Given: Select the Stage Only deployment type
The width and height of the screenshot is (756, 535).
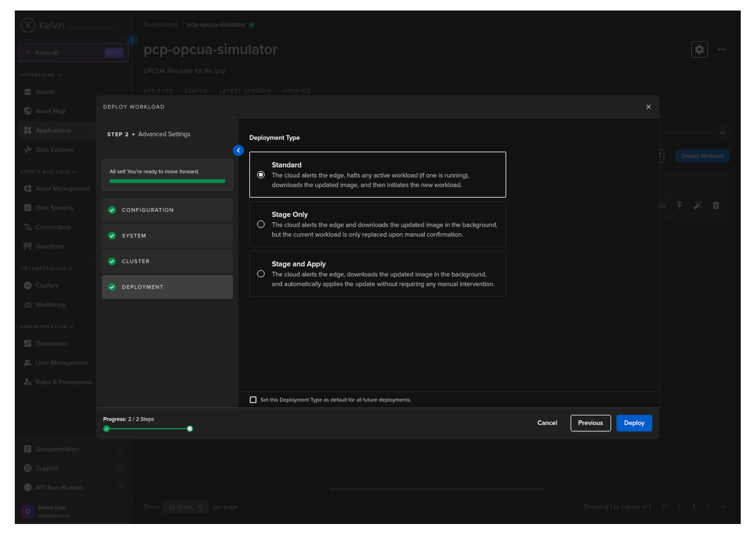Looking at the screenshot, I should coord(261,225).
